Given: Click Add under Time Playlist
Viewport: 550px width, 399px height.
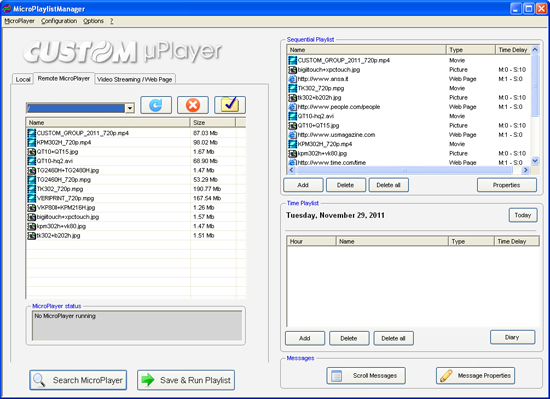Looking at the screenshot, I should click(x=304, y=338).
